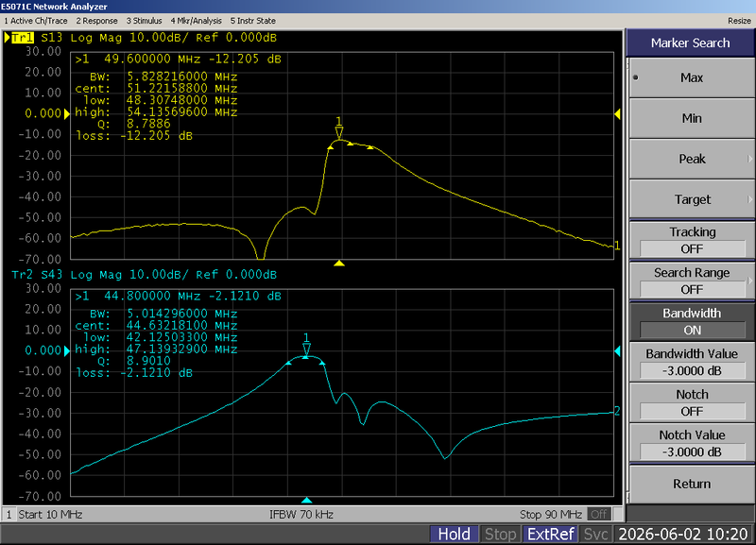Click the Resize button
Viewport: 756px width, 545px height.
click(x=739, y=21)
